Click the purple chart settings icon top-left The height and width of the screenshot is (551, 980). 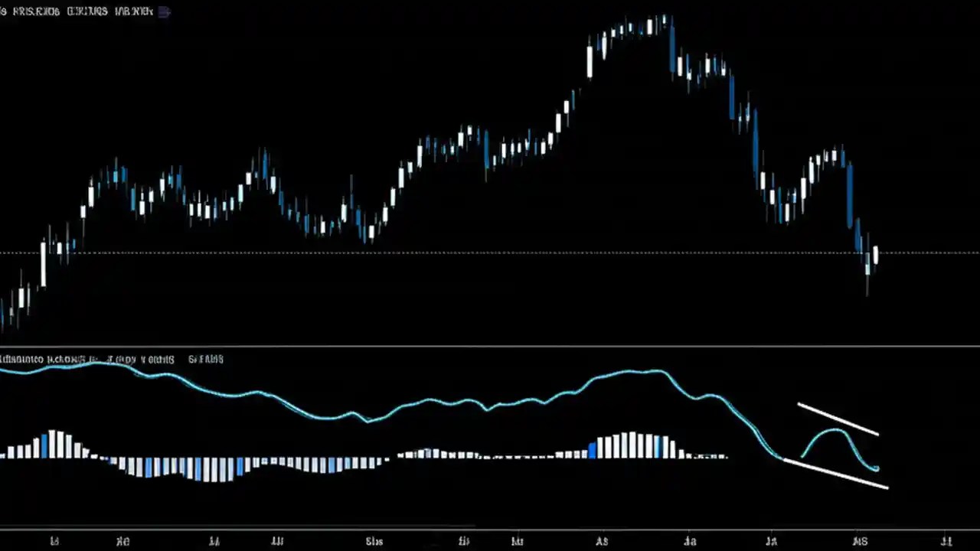[x=162, y=11]
